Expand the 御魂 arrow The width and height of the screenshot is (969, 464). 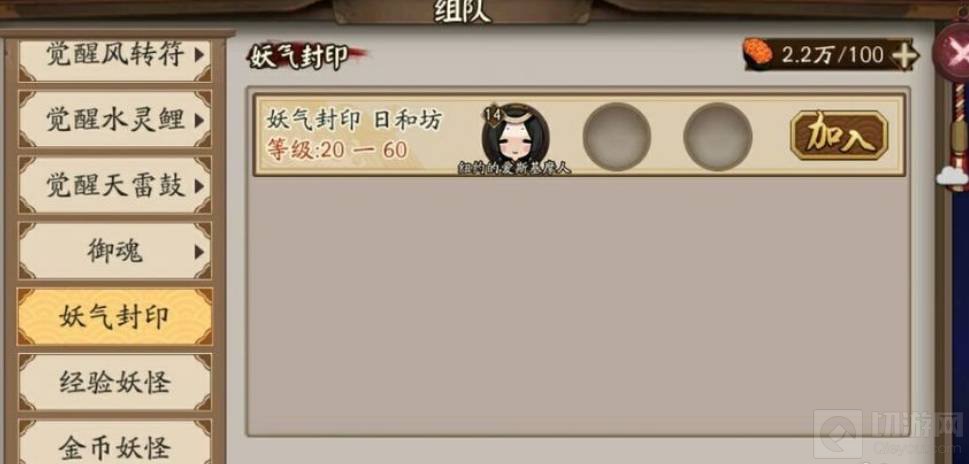[199, 251]
